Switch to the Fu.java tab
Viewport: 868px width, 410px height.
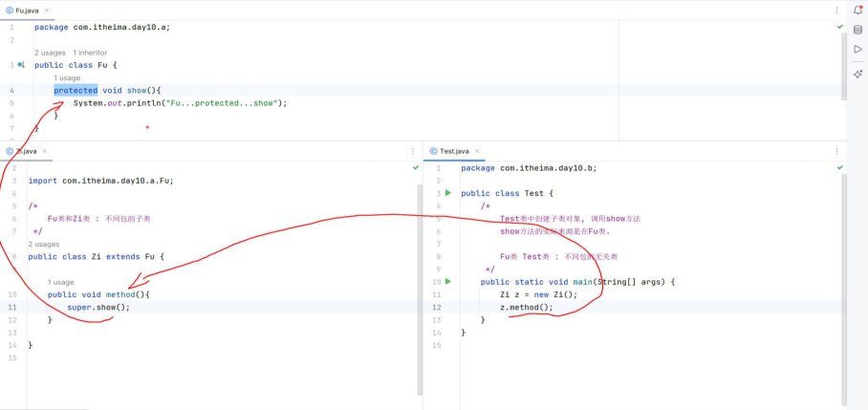tap(27, 10)
